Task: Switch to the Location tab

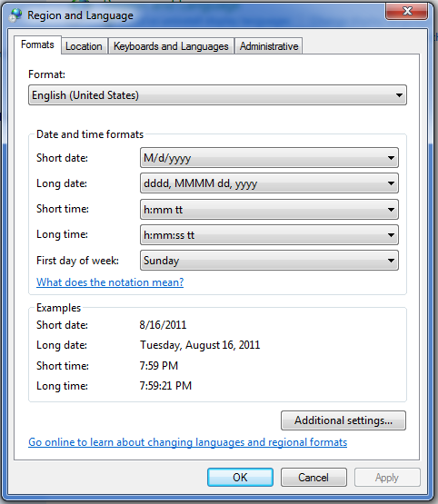Action: tap(84, 46)
